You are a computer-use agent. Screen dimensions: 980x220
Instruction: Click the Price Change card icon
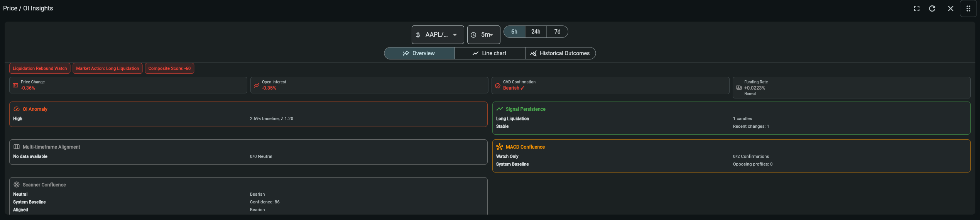15,85
